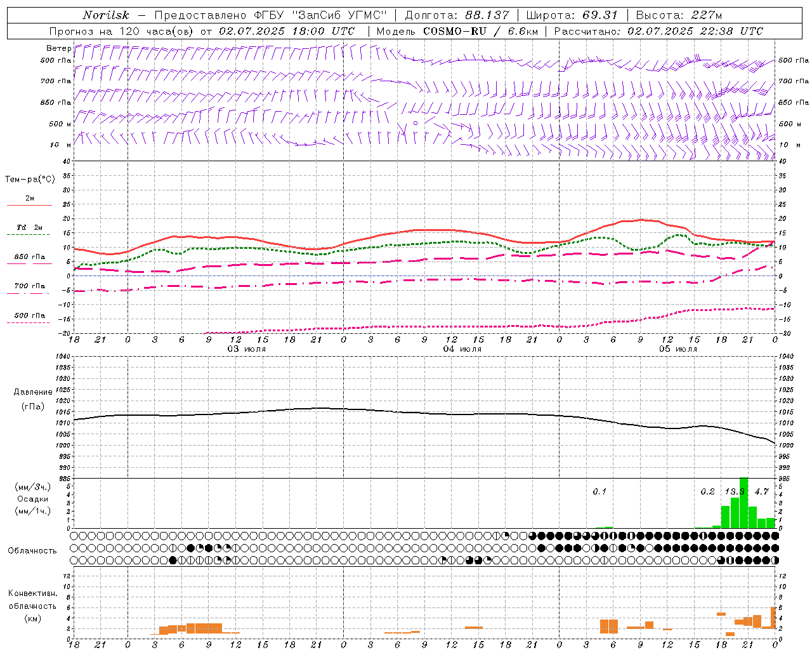The image size is (812, 650).
Task: Click the 'Давление' pressure panel label
Action: click(x=33, y=392)
